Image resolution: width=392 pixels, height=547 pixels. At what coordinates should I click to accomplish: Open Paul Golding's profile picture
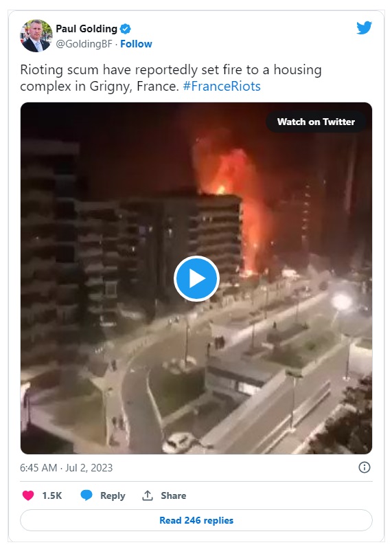[x=36, y=36]
